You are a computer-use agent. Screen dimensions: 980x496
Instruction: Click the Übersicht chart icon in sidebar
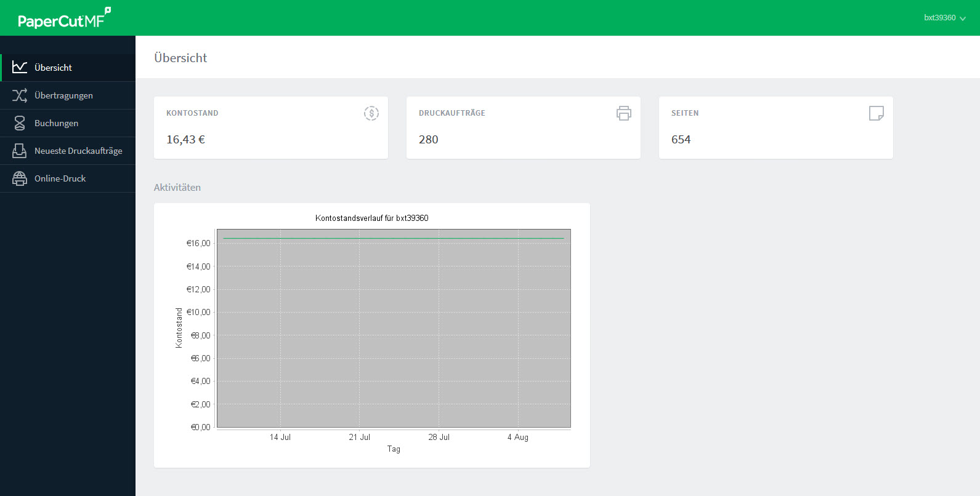tap(20, 67)
